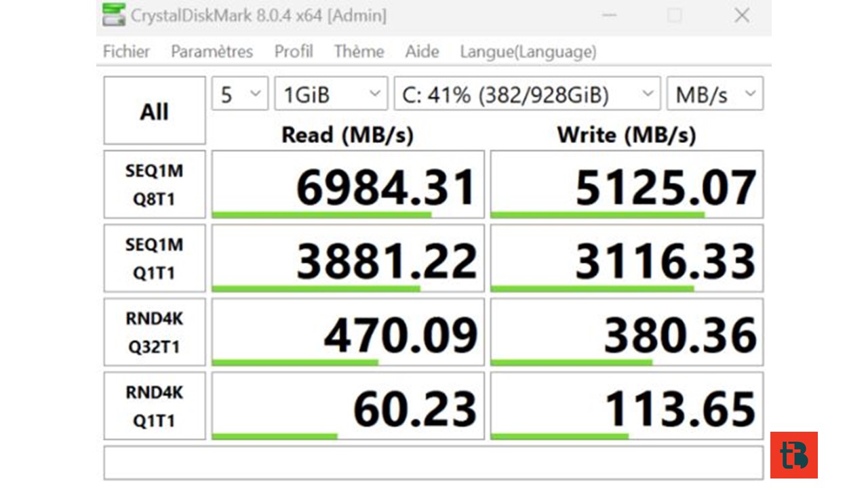The image size is (868, 488).
Task: Click the Read (MB/s) column header
Action: click(x=347, y=135)
